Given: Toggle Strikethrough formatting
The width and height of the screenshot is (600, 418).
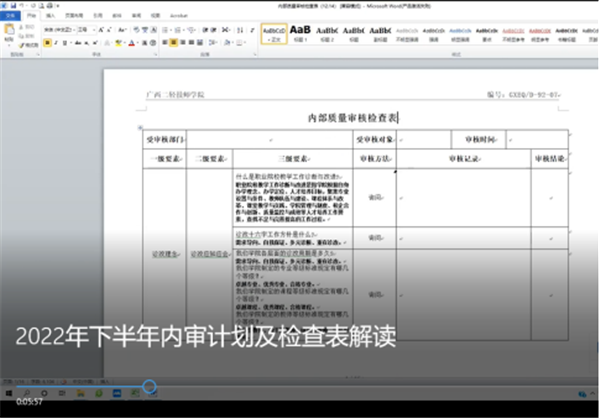Looking at the screenshot, I should [78, 42].
